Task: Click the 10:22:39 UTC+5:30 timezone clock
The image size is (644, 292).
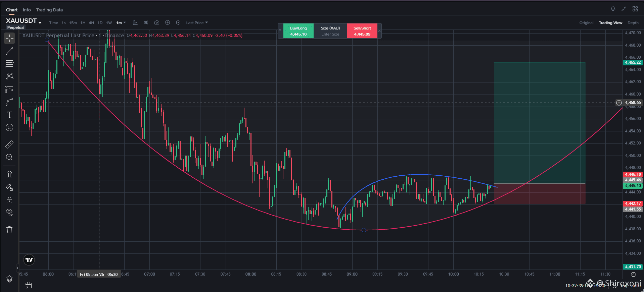Action: [x=585, y=286]
